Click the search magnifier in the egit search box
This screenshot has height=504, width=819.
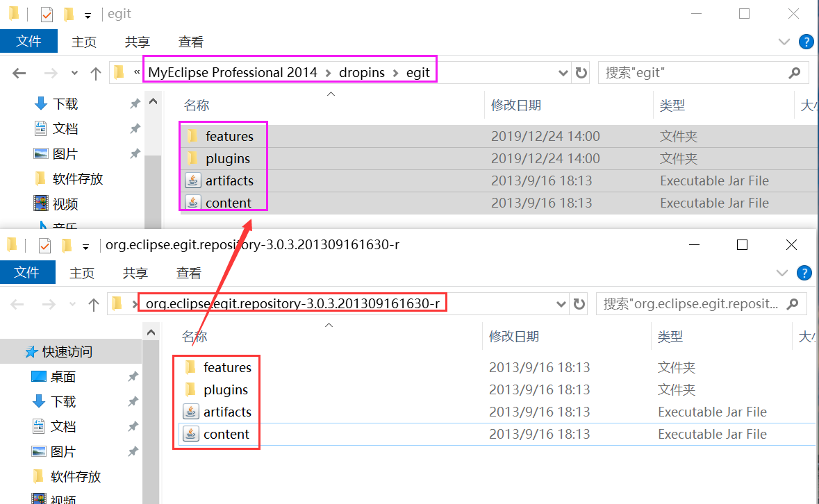click(794, 72)
